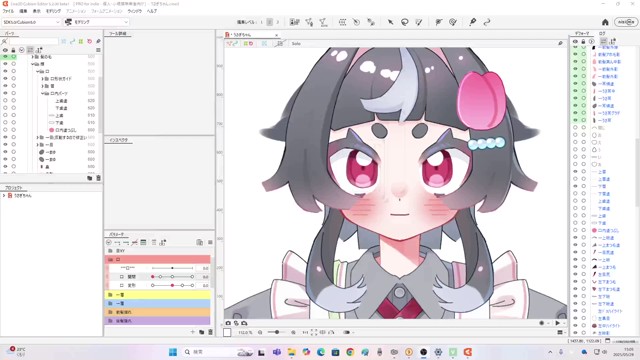Select the lasso selection tool
The width and height of the screenshot is (640, 360).
[404, 22]
